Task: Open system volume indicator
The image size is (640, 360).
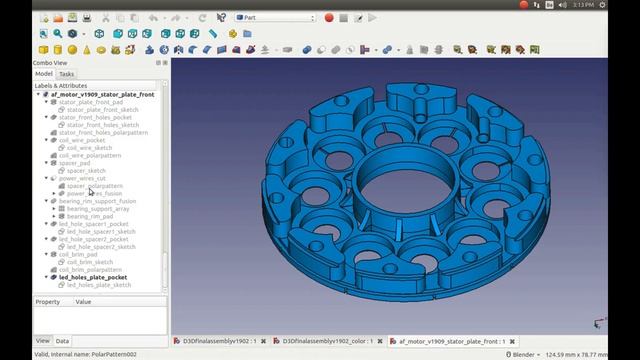Action: tap(562, 5)
